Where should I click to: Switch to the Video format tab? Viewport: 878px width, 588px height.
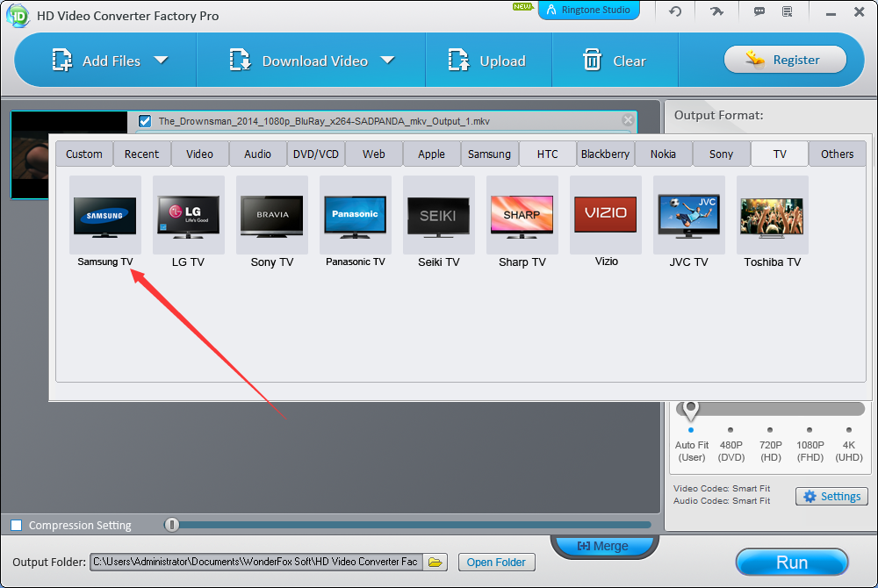pos(200,154)
